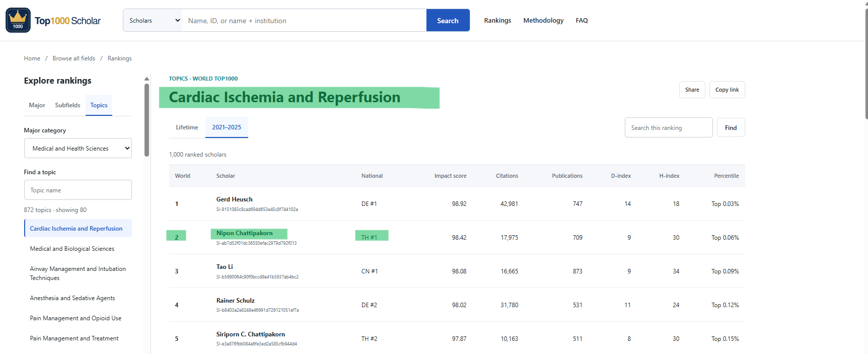This screenshot has height=354, width=868.
Task: Open Gerd Heusch scholar profile
Action: (235, 199)
